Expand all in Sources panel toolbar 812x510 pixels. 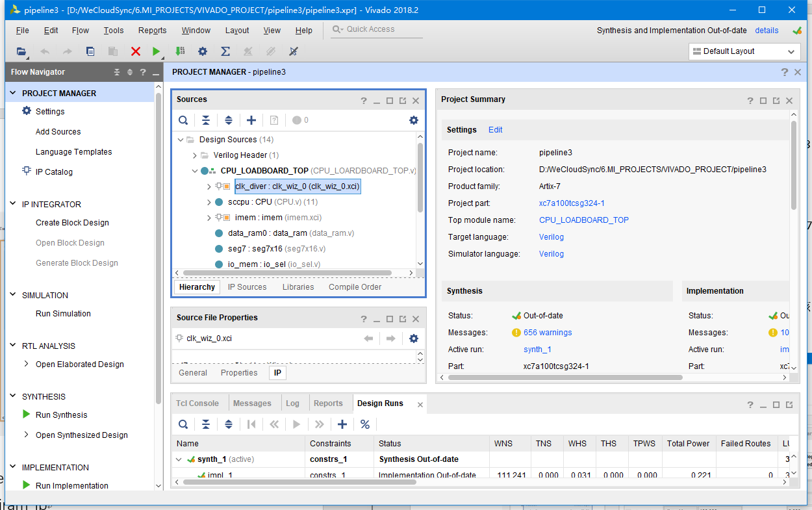coord(229,120)
